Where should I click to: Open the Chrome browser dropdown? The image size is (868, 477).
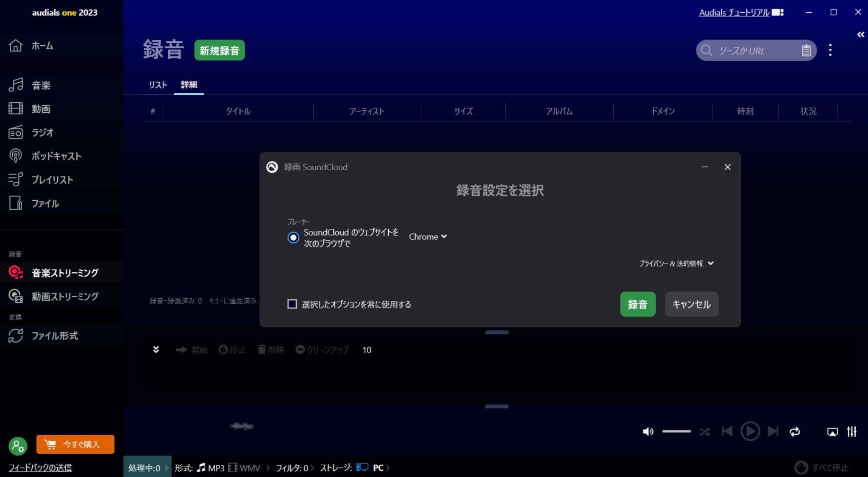tap(428, 237)
